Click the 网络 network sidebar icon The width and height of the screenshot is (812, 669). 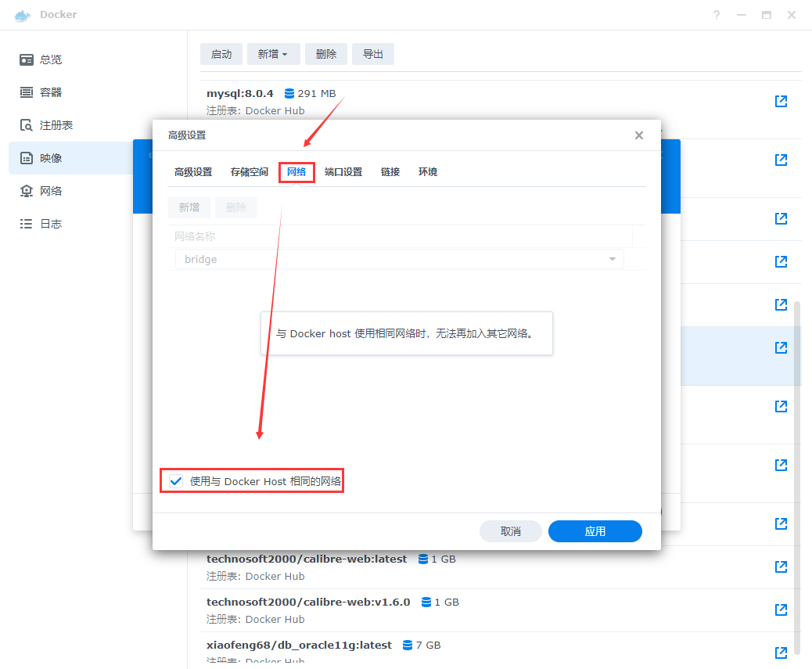click(x=27, y=191)
